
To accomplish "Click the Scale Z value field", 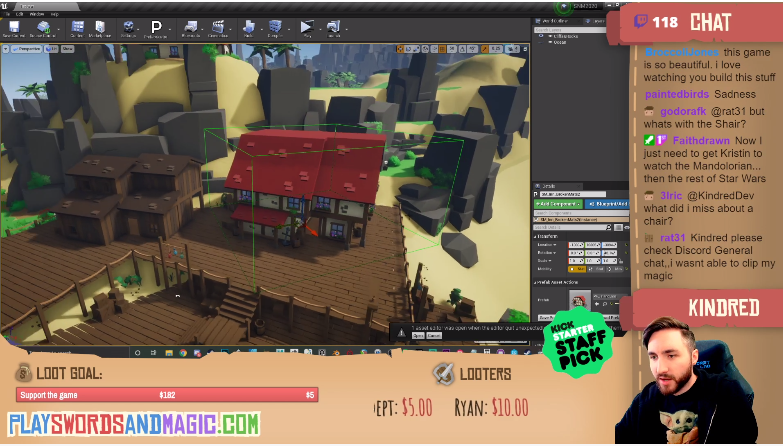I will 609,261.
